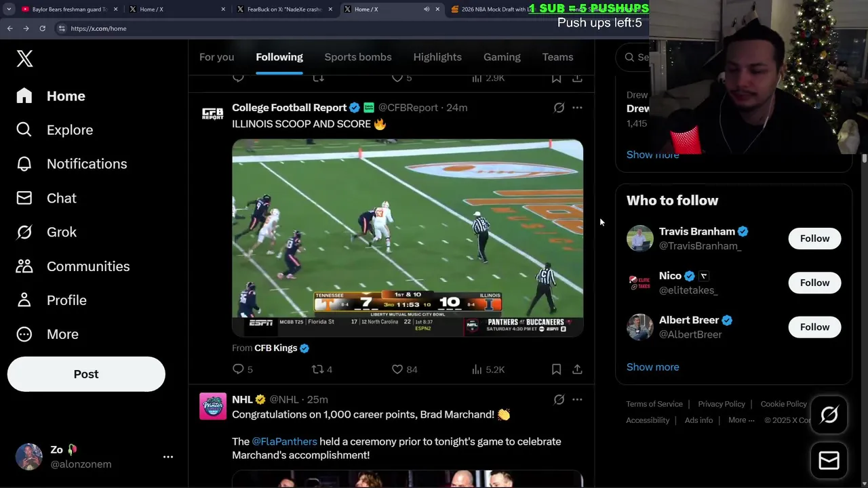Follow Nico
This screenshot has width=868, height=488.
[x=814, y=283]
